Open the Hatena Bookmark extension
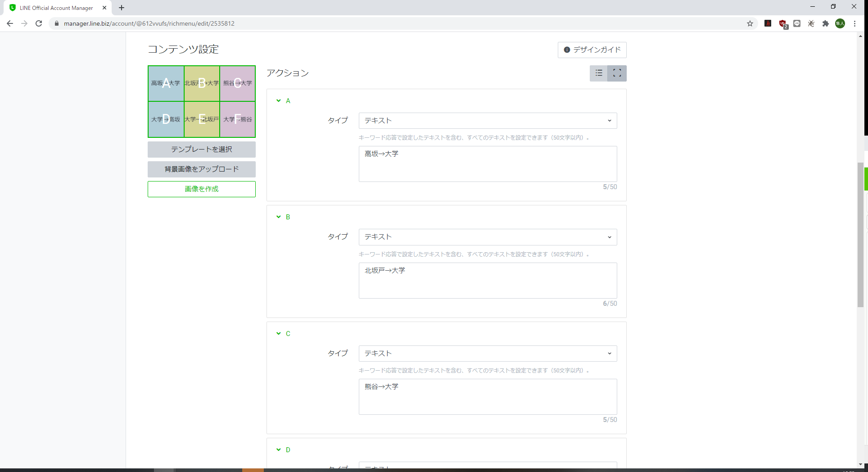The width and height of the screenshot is (868, 472). tap(768, 23)
